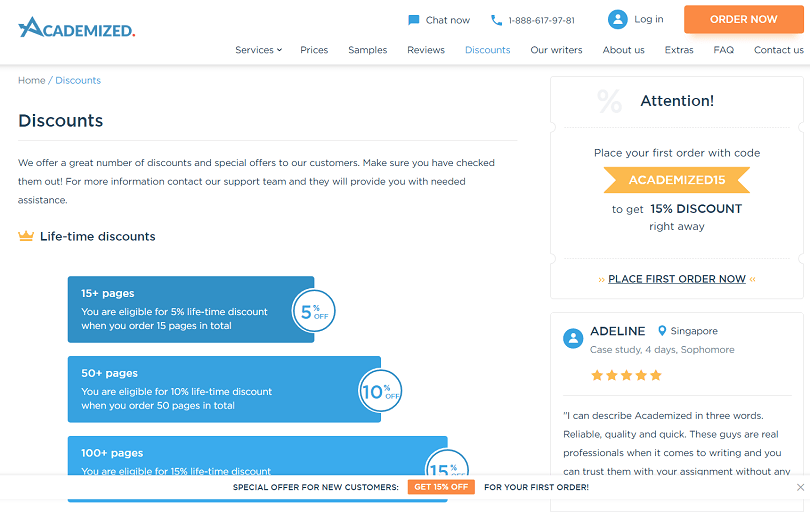This screenshot has width=810, height=512.
Task: Select the 50+ pages discount card
Action: coord(224,389)
